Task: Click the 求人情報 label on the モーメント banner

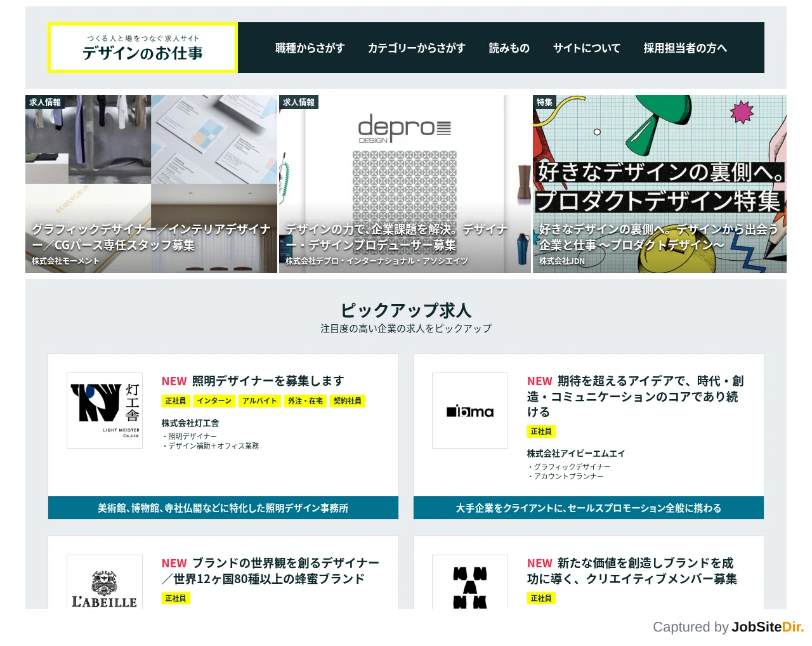Action: [x=45, y=102]
